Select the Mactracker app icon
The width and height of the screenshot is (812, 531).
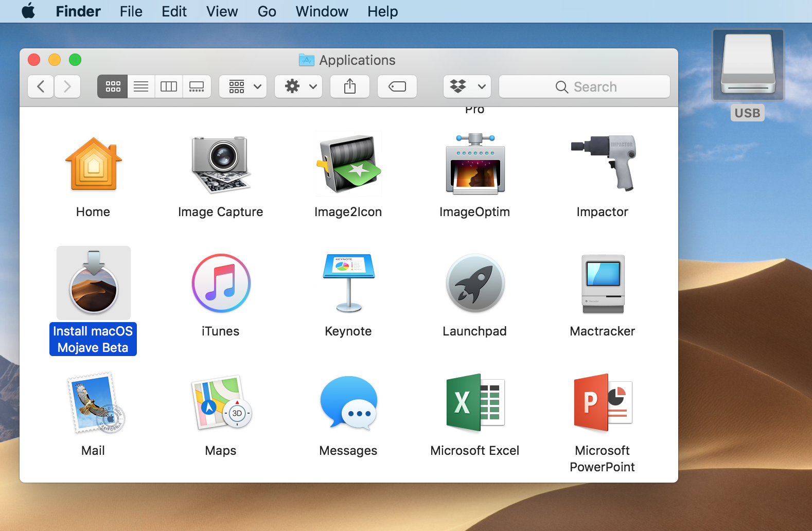(x=603, y=284)
